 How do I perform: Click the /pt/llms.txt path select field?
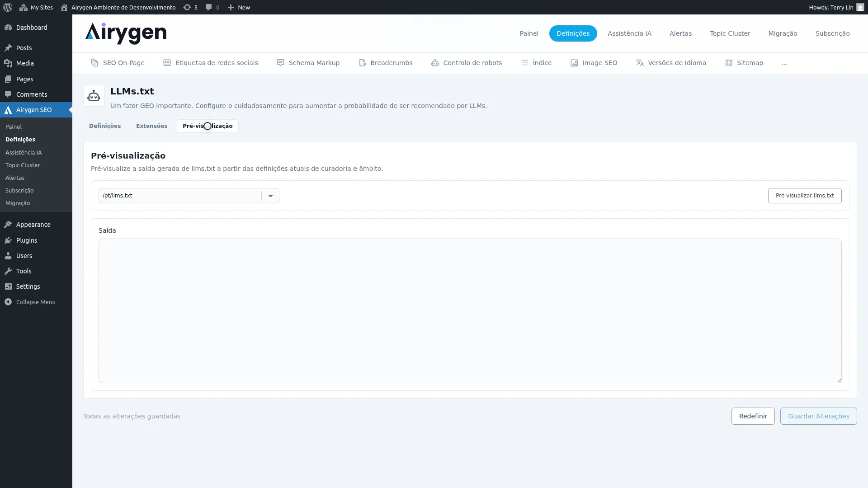tap(189, 196)
